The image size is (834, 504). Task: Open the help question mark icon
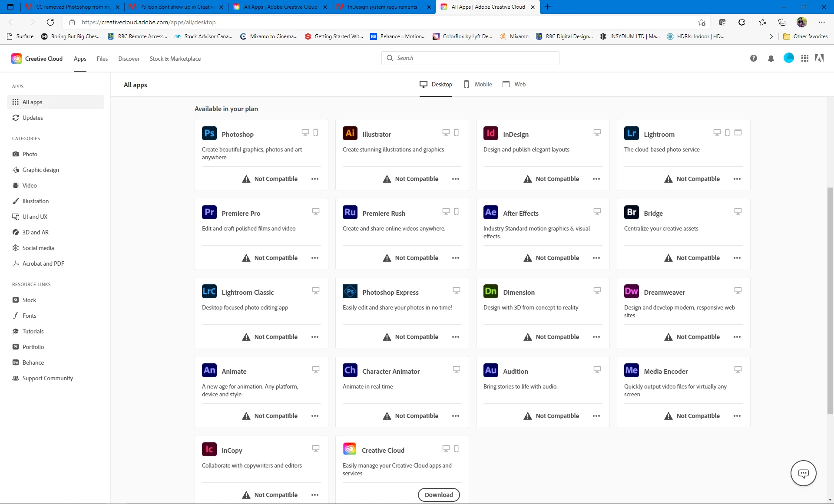[x=753, y=59]
